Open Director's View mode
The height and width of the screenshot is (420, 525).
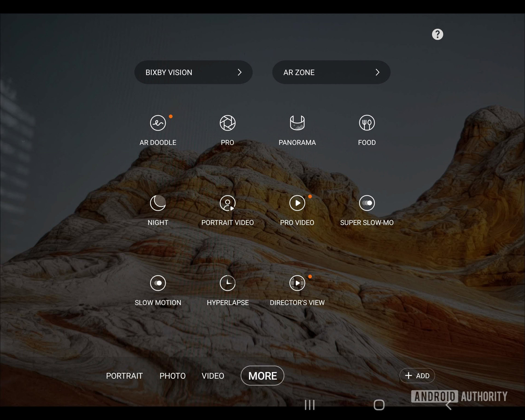[297, 283]
